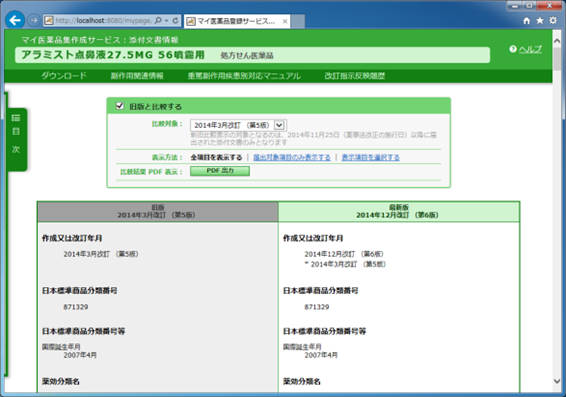Click the localhost URL address field
This screenshot has width=566, height=397.
pos(103,21)
